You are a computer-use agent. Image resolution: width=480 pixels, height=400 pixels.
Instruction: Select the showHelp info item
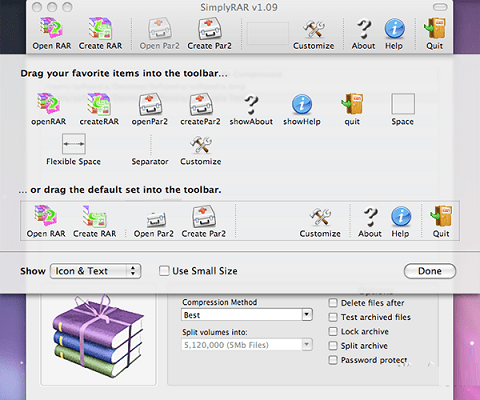pyautogui.click(x=302, y=110)
